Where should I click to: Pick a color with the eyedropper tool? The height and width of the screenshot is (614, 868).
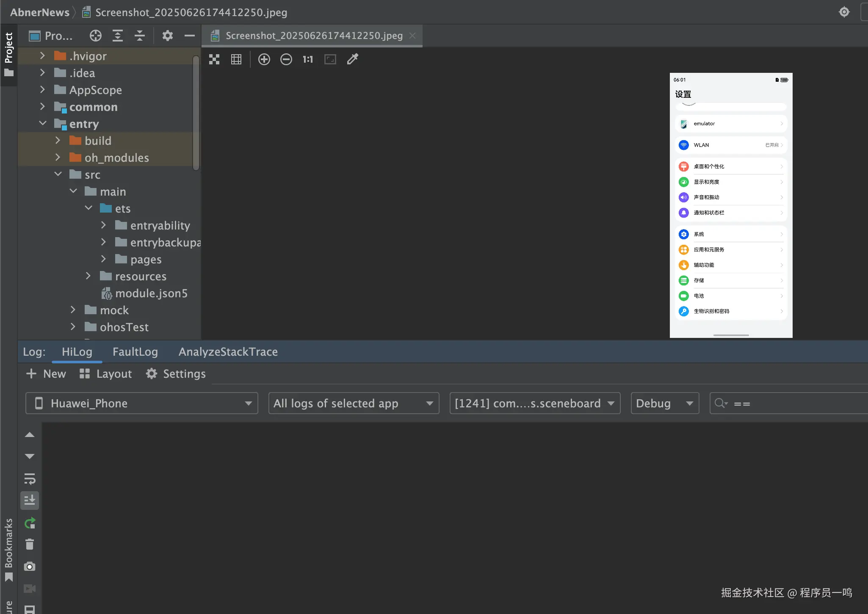pos(353,59)
